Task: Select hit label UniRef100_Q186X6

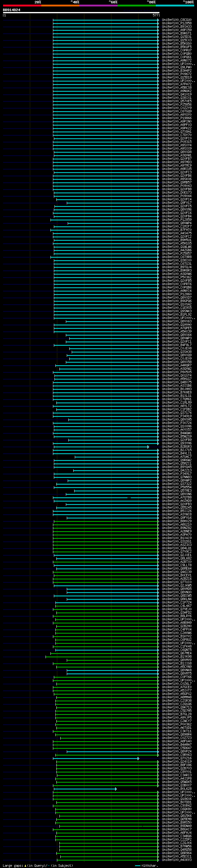Action: [176, 799]
